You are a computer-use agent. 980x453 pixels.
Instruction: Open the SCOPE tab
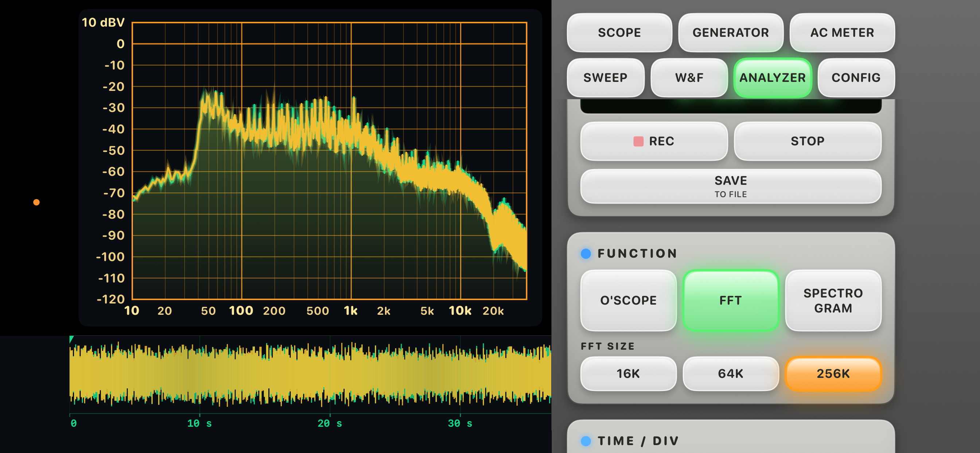click(619, 33)
